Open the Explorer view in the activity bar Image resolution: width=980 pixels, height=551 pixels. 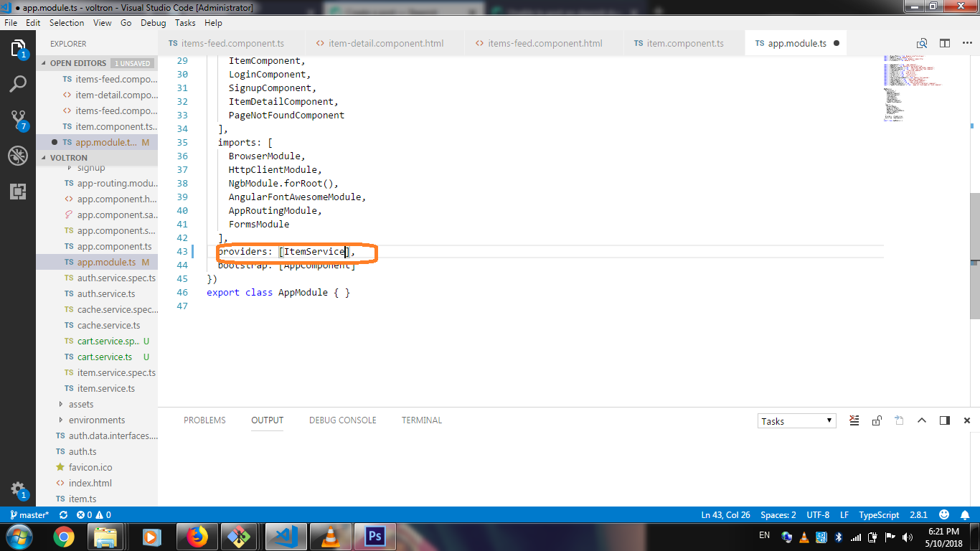pyautogui.click(x=18, y=48)
